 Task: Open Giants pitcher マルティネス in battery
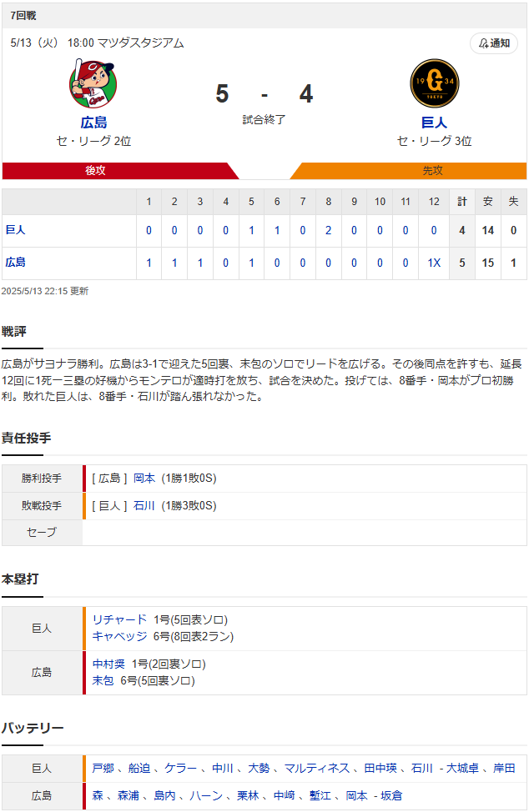point(317,768)
